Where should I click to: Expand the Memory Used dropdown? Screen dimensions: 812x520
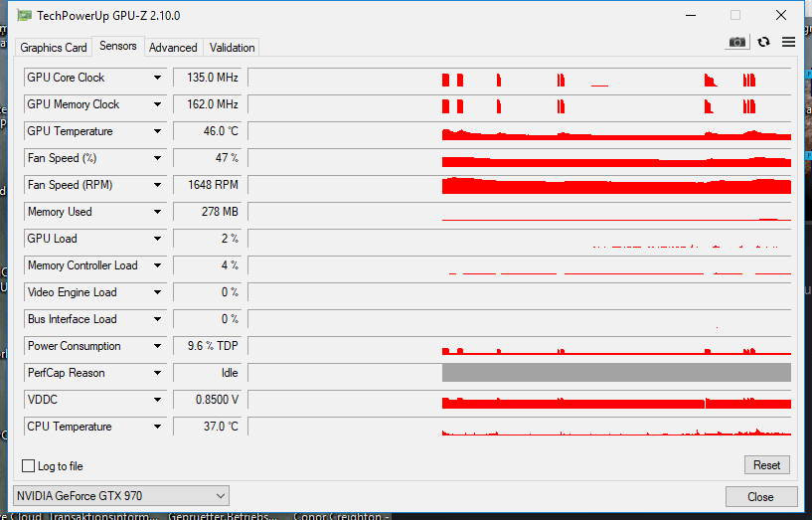(157, 212)
